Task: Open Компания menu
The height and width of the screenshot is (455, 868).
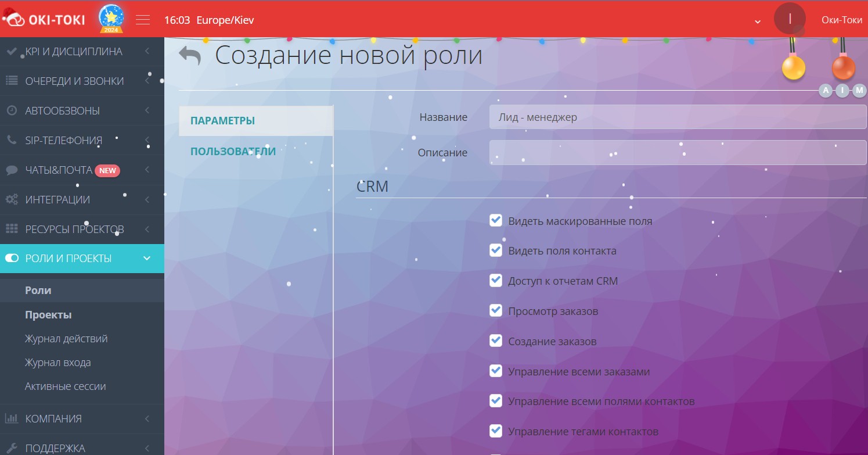Action: click(x=82, y=418)
